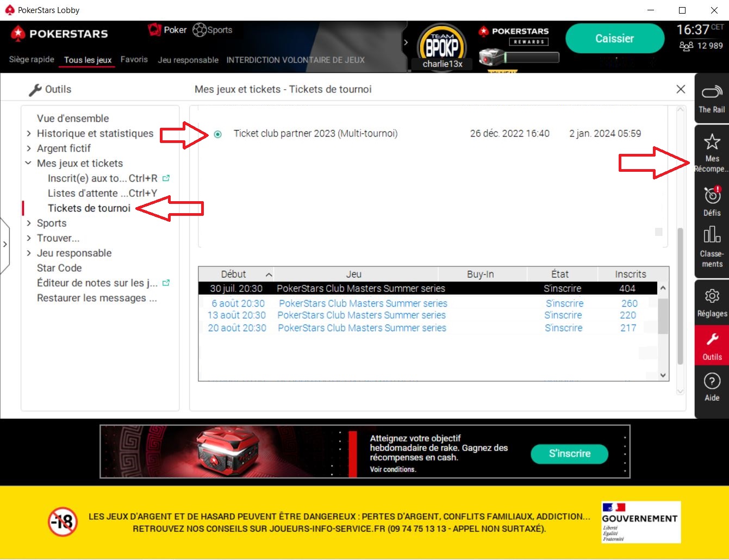Viewport: 729px width, 560px height.
Task: Select Ticket club partner 2023 radio button
Action: [217, 134]
